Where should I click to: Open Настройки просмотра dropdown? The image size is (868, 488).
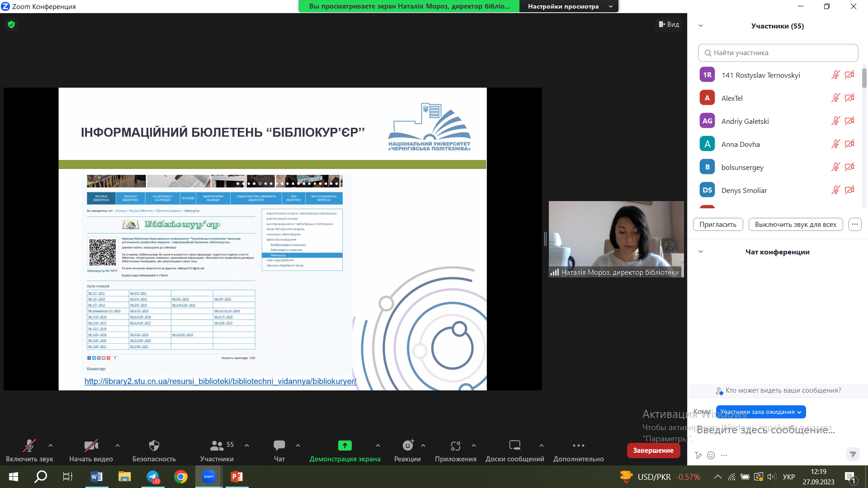pyautogui.click(x=569, y=6)
